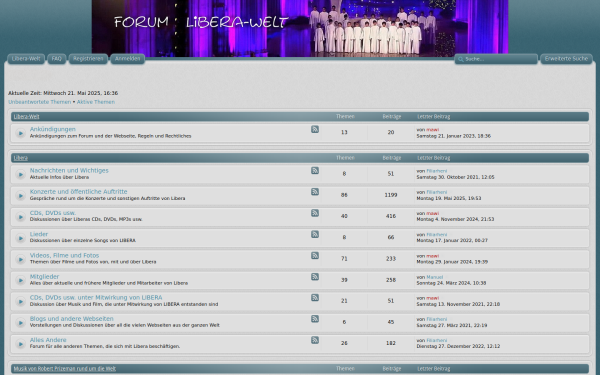Open Filiarheni's profile in Konzerte row

[437, 192]
